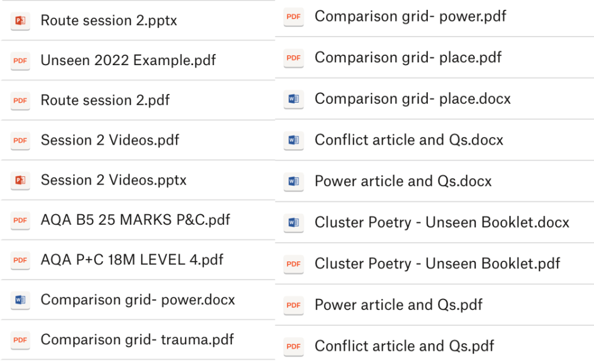Open AQA P+C 18M LEVEL 4.pdf
The height and width of the screenshot is (364, 594).
point(132,260)
